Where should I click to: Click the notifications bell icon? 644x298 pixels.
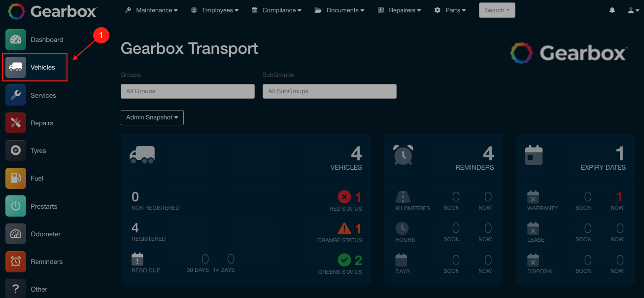612,10
